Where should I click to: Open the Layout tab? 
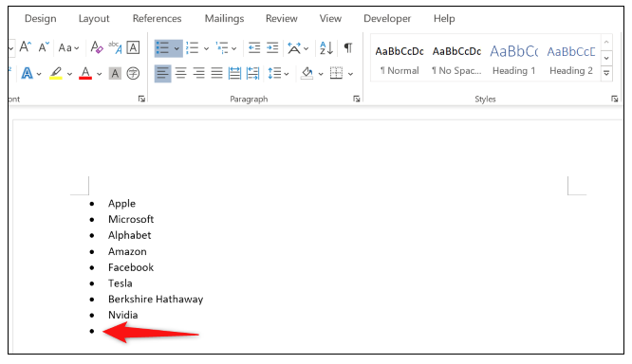coord(94,19)
